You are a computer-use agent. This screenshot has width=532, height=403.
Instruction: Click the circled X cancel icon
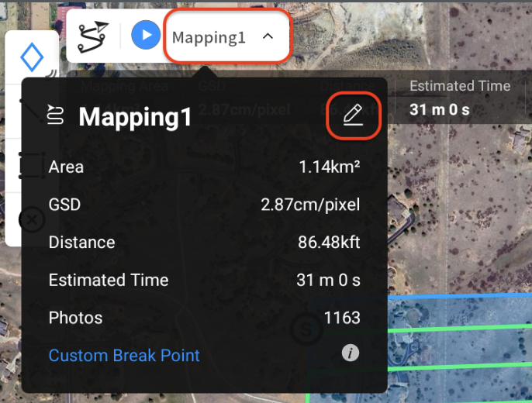click(32, 220)
